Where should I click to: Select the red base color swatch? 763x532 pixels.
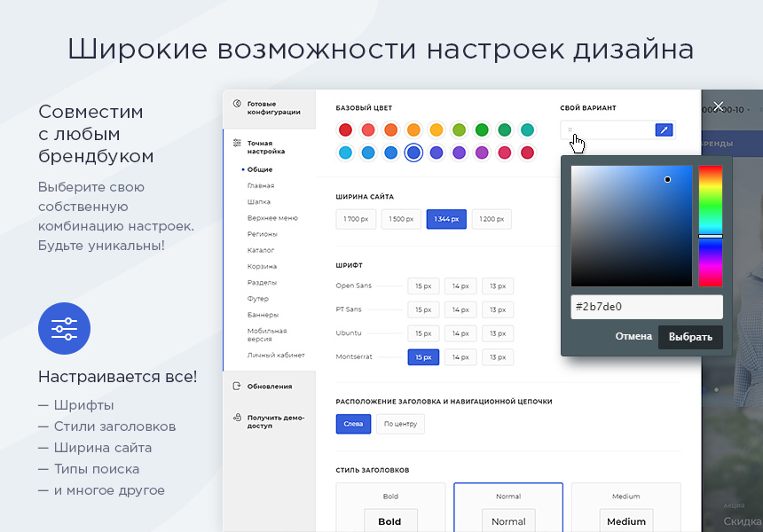(345, 128)
